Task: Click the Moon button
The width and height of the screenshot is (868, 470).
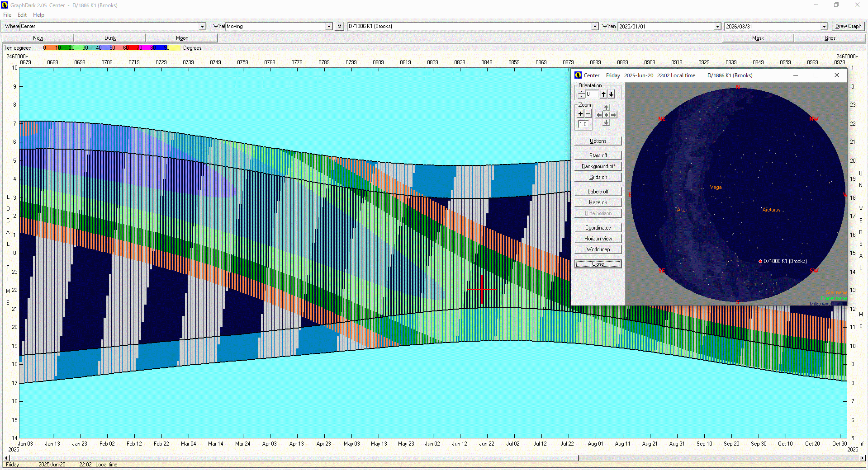Action: 182,38
